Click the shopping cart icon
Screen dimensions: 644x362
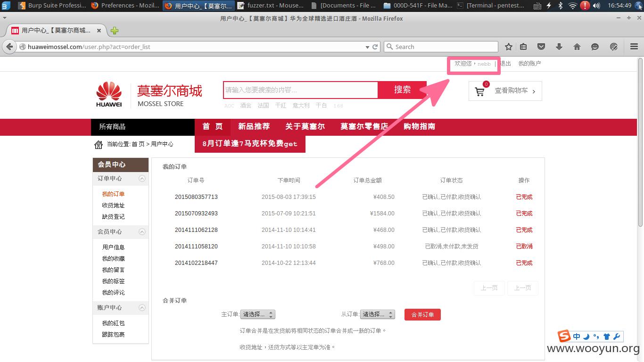[479, 91]
